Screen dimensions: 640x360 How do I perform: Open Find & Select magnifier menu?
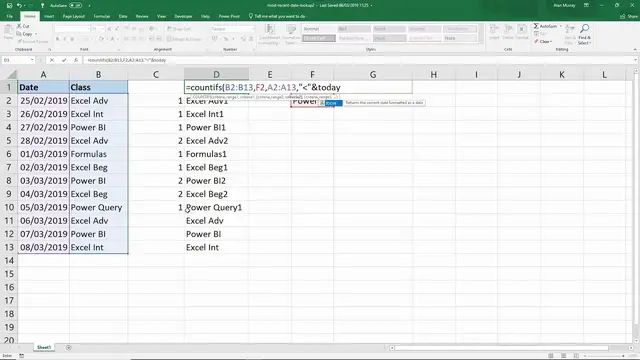[584, 34]
